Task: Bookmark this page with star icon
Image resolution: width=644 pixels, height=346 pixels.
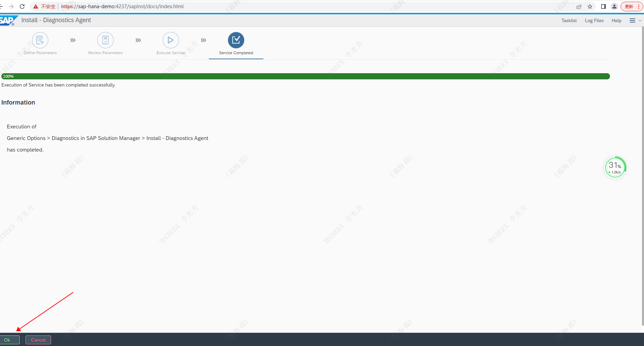Action: 590,6
